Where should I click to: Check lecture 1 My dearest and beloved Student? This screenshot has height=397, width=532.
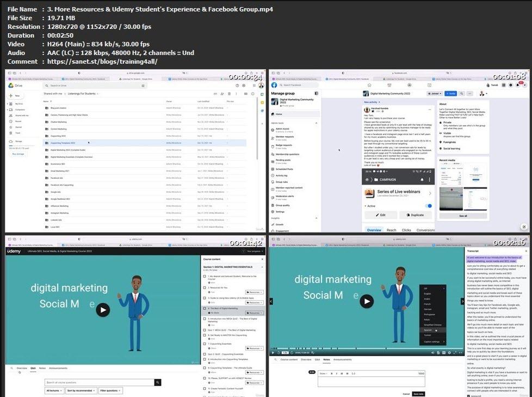[x=205, y=277]
